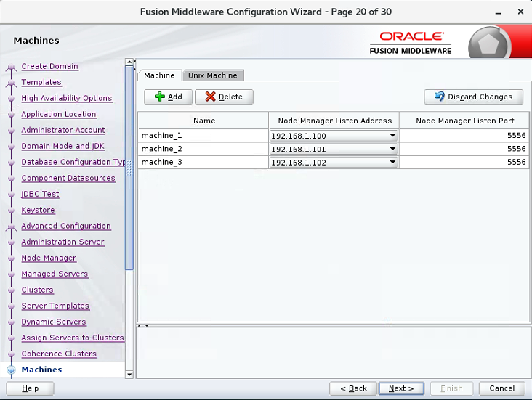Click the Oracle pentagon logo badge

click(x=488, y=44)
